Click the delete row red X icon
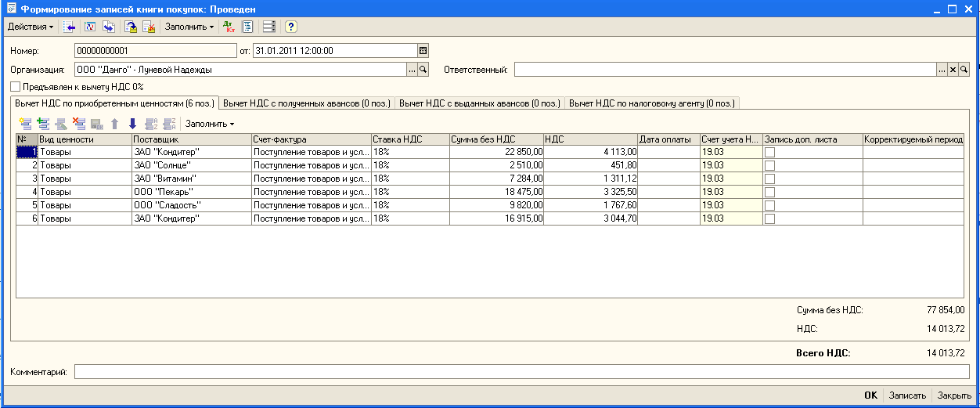This screenshot has width=980, height=408. coord(78,124)
